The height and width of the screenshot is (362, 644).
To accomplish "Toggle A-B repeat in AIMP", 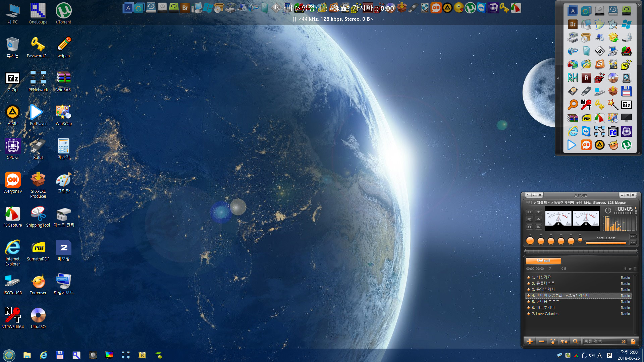I will click(x=529, y=212).
